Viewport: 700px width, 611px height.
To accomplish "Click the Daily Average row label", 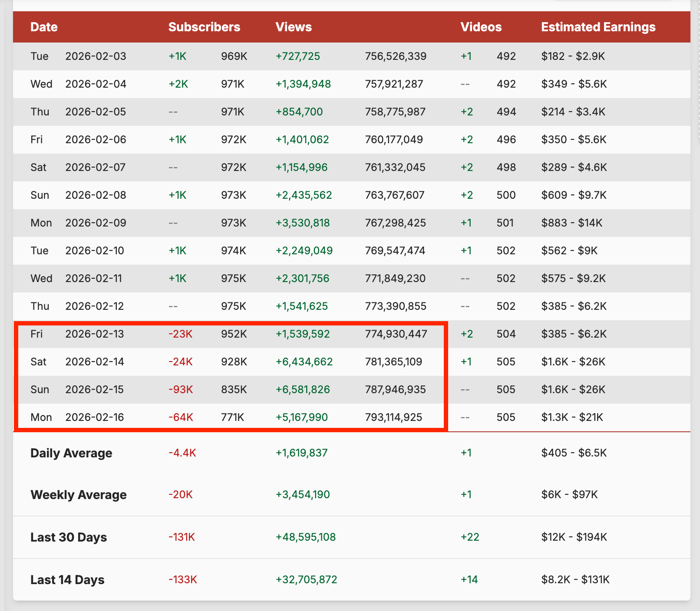I will (x=71, y=453).
